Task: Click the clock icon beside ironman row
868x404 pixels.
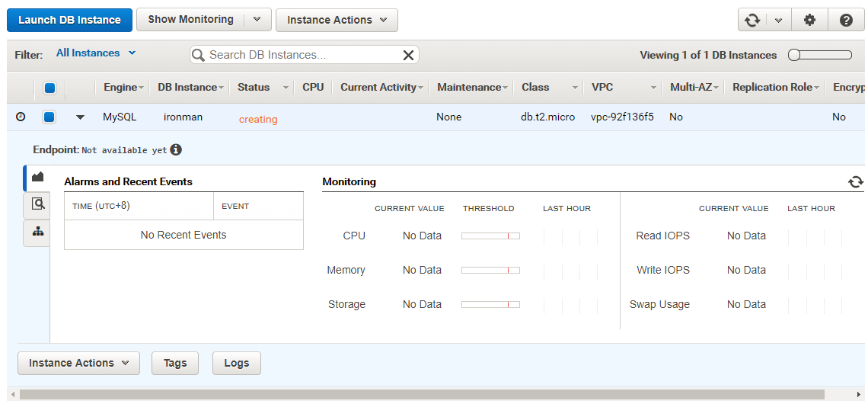Action: (21, 117)
